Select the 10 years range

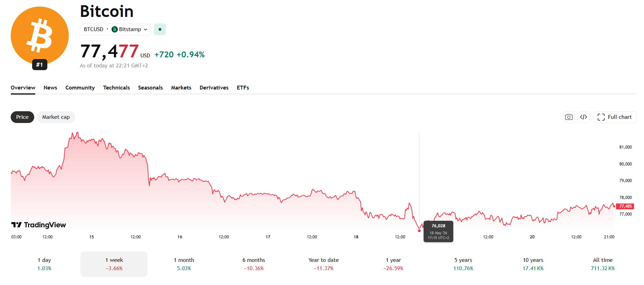(533, 264)
